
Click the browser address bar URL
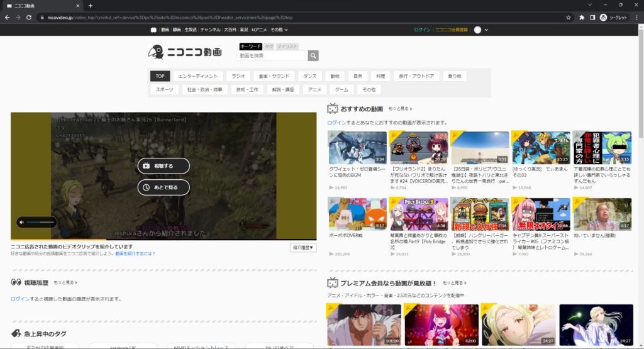(170, 18)
